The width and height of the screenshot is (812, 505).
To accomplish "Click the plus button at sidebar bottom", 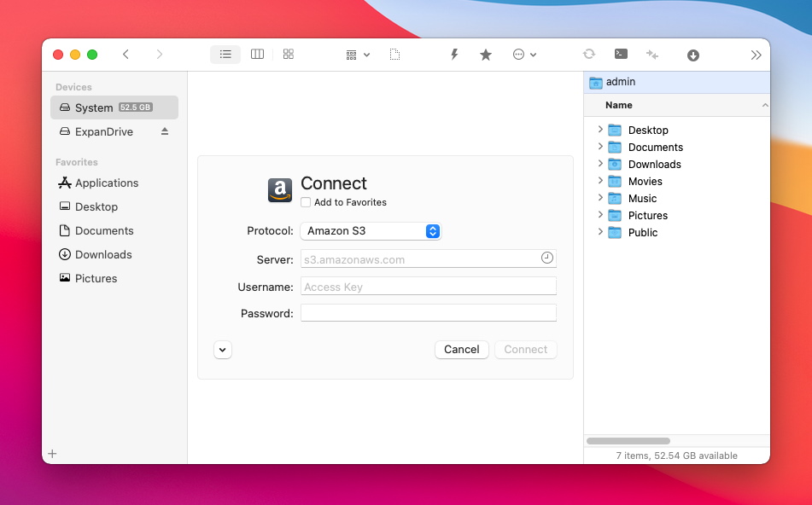I will pos(52,454).
